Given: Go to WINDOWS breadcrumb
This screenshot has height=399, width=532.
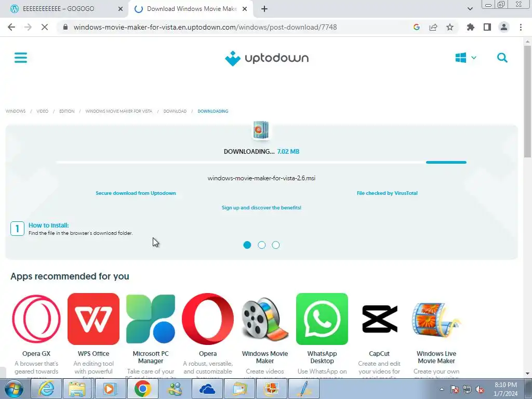Looking at the screenshot, I should tap(16, 111).
